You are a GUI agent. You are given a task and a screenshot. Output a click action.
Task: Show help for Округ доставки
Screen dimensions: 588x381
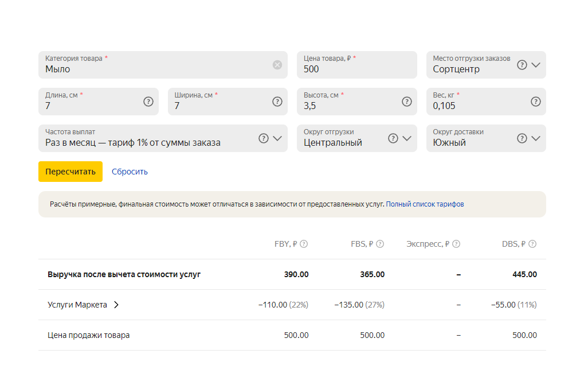522,138
